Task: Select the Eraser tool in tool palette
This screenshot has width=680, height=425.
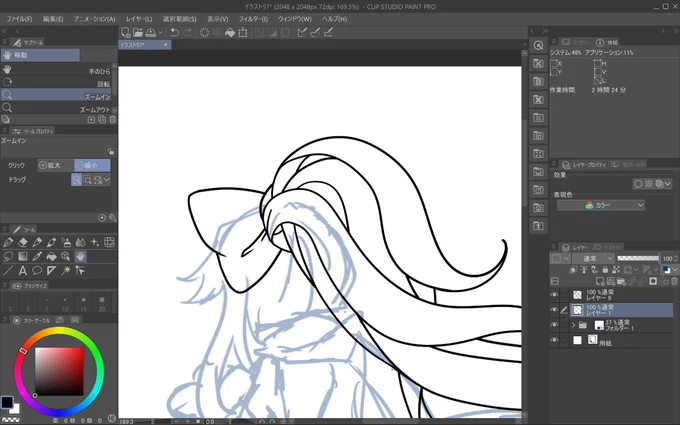Action: [x=23, y=242]
